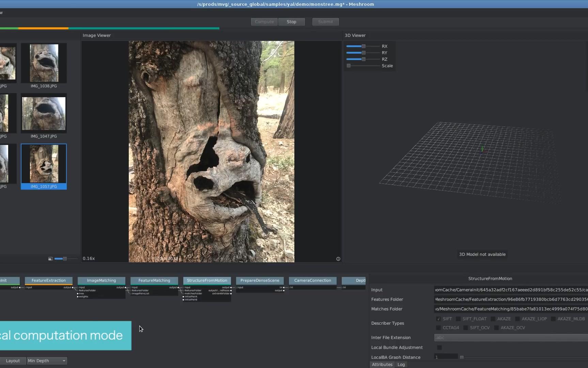Click the 0.16x zoom label
This screenshot has height=368, width=588.
click(89, 259)
